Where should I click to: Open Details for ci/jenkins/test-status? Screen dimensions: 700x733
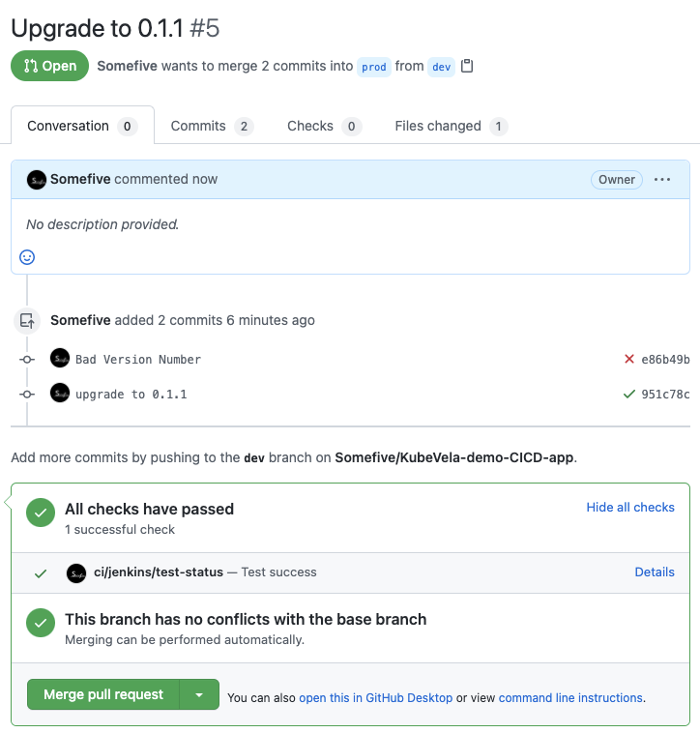click(655, 572)
